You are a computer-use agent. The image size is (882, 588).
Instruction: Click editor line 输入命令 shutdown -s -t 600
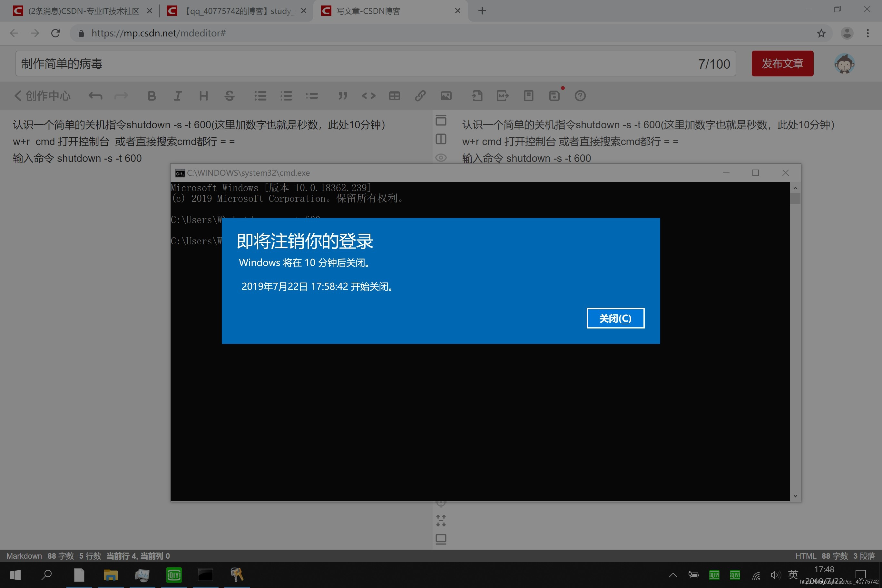pyautogui.click(x=77, y=158)
